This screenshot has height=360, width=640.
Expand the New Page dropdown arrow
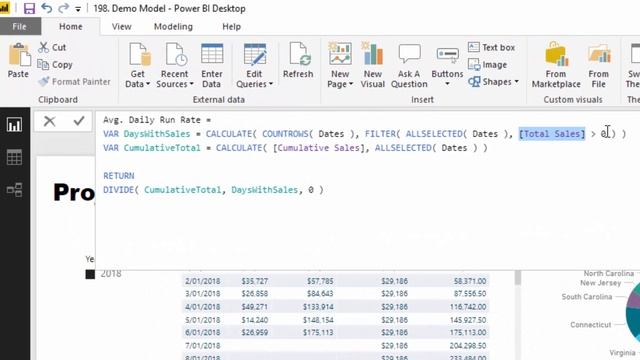(351, 84)
